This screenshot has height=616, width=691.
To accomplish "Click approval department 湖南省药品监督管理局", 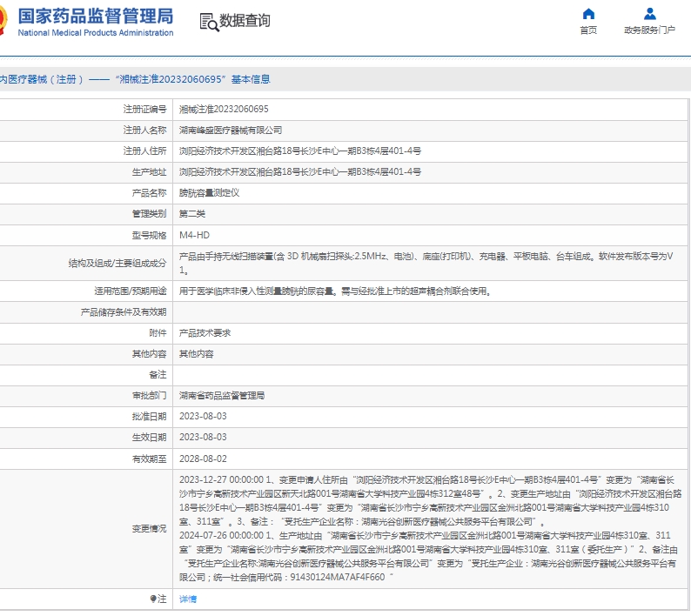I will tap(222, 396).
